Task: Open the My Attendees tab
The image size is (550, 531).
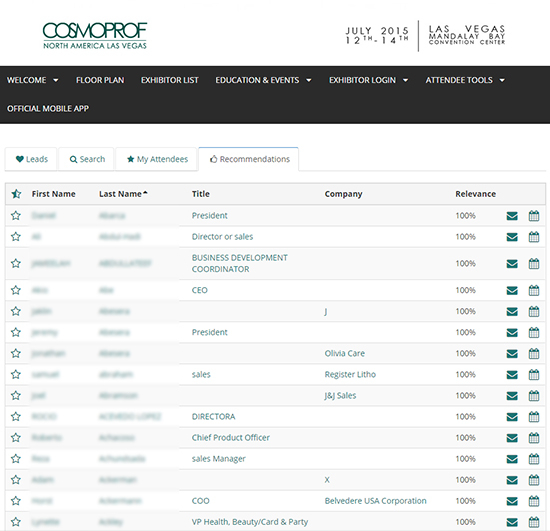Action: tap(156, 159)
